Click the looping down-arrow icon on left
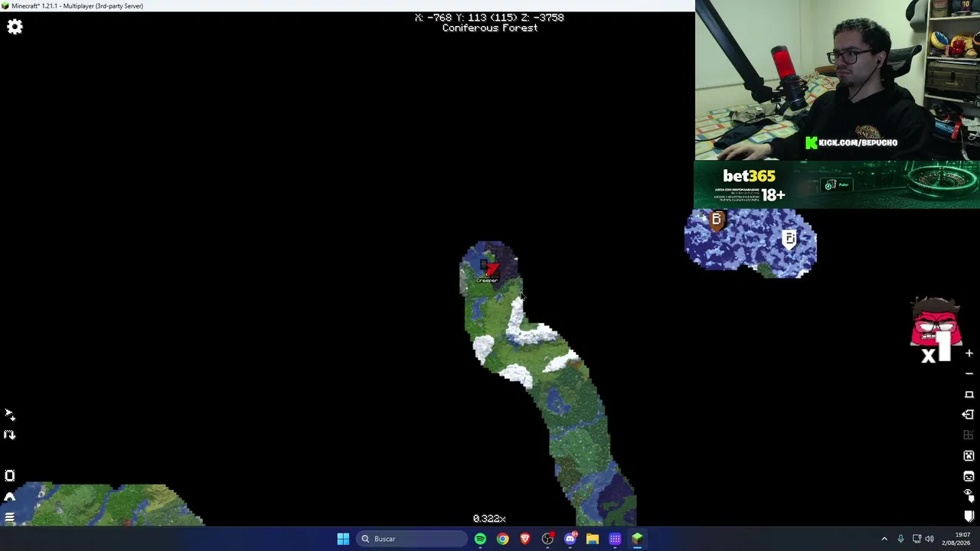Viewport: 980px width, 551px height. click(x=9, y=435)
